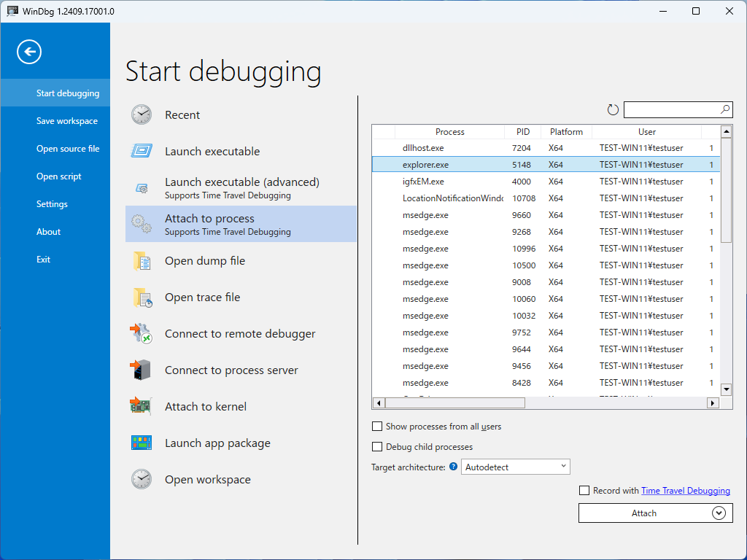Open the About page from sidebar
747x560 pixels.
click(x=55, y=231)
